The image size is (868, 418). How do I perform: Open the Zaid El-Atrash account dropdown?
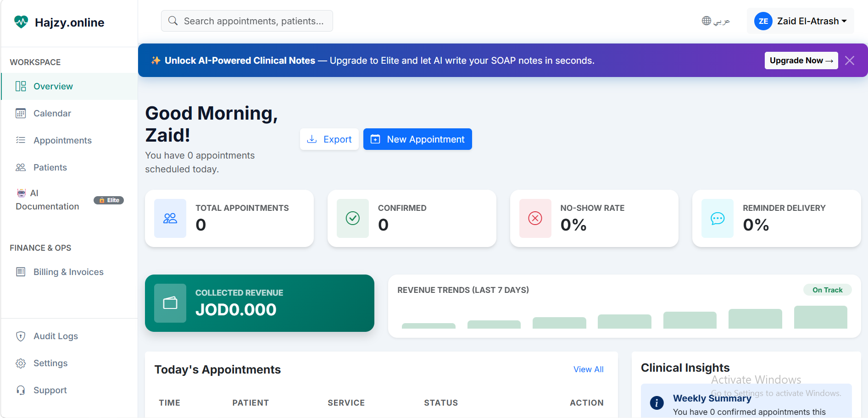coord(801,21)
